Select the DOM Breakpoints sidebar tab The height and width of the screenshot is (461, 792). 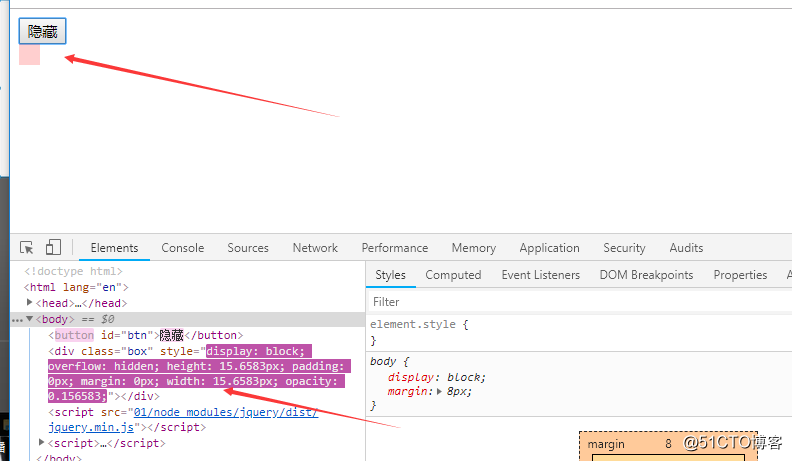tap(646, 275)
